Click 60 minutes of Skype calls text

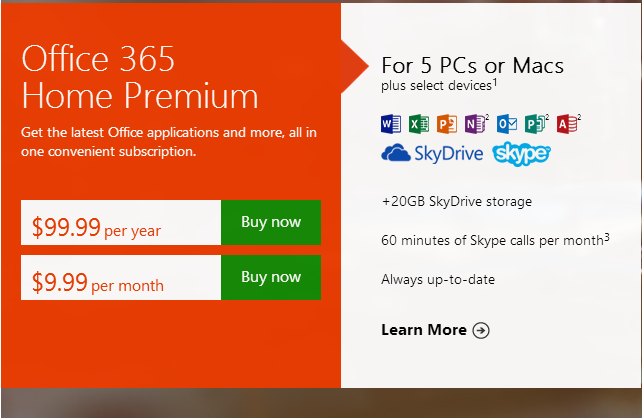click(x=495, y=240)
